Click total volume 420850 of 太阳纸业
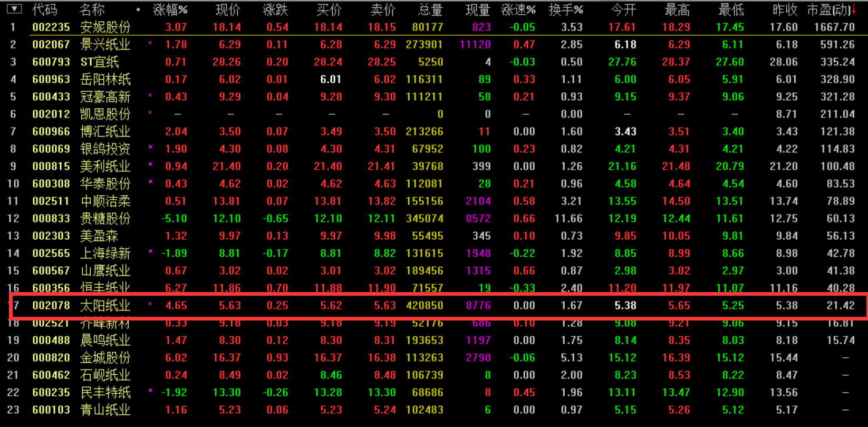Viewport: 868px width, 427px height. click(x=425, y=305)
